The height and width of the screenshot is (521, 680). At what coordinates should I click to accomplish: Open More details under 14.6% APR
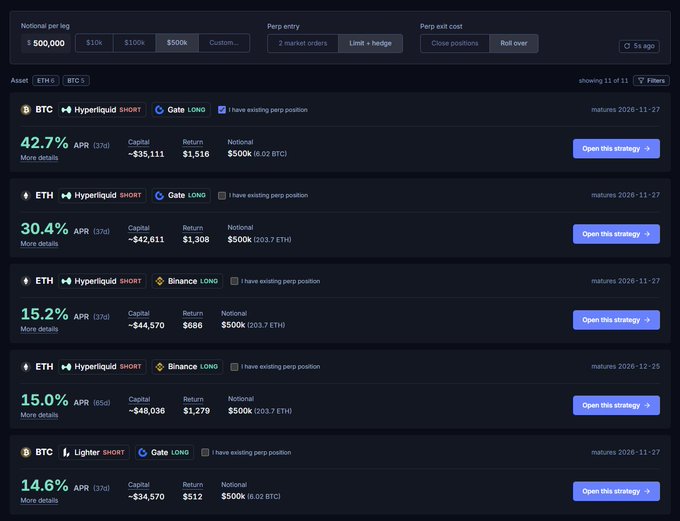click(39, 501)
